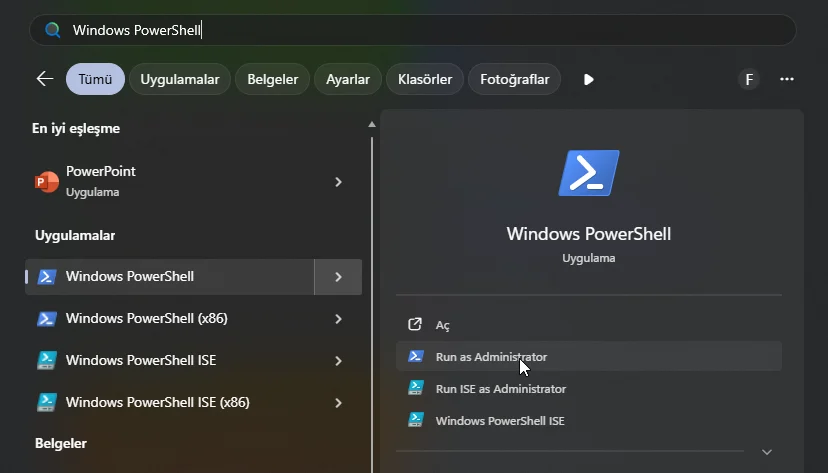Click the En iyi eşleşme heading
This screenshot has width=828, height=473.
coord(76,128)
